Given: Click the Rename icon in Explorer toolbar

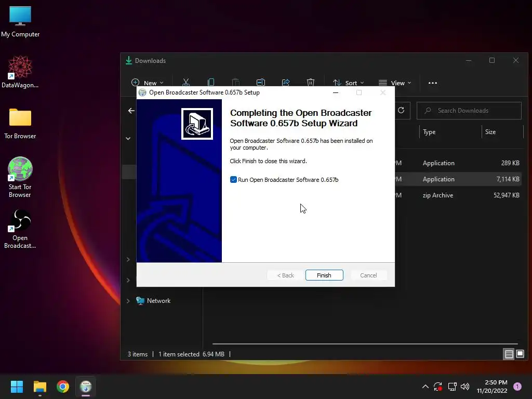Looking at the screenshot, I should (x=261, y=83).
